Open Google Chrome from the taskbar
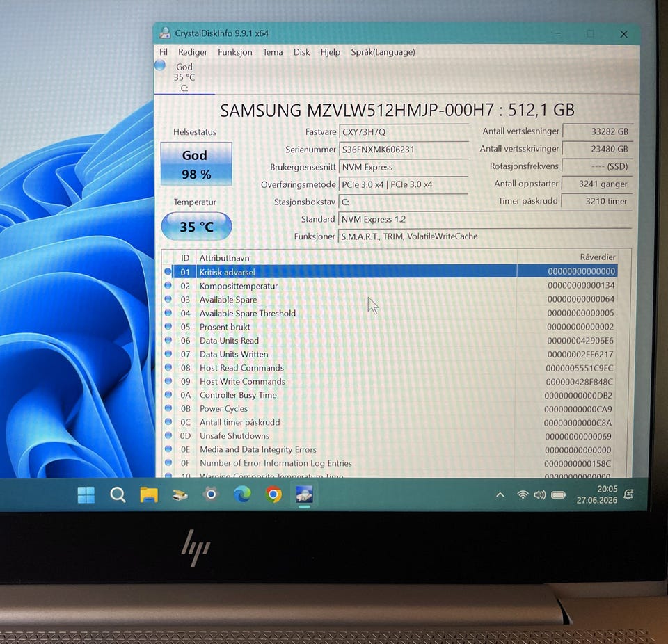 click(273, 494)
